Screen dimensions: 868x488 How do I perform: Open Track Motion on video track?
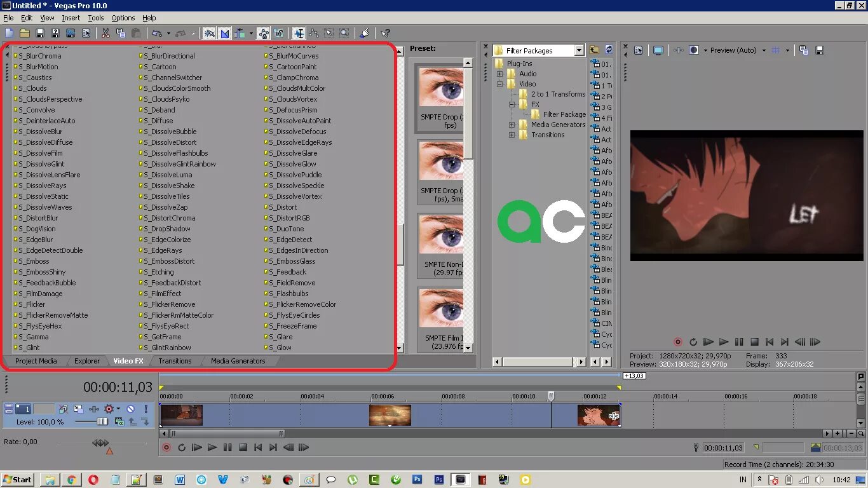tap(78, 409)
